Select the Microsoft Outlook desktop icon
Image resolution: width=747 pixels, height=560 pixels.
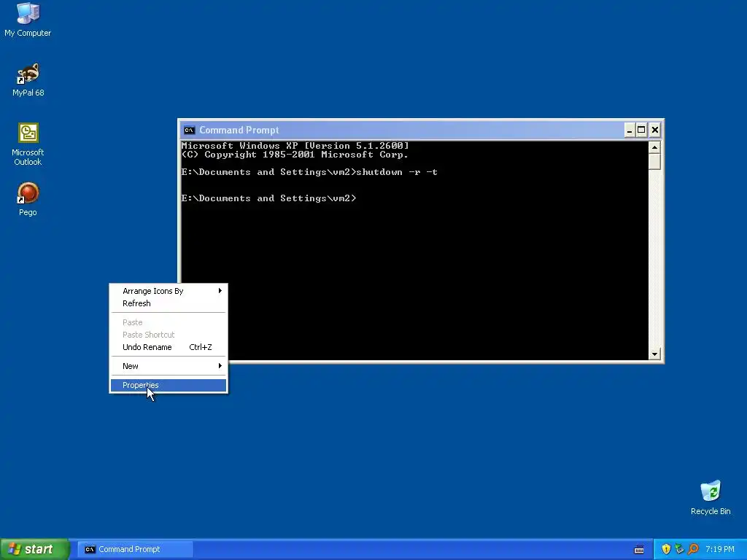click(x=28, y=144)
